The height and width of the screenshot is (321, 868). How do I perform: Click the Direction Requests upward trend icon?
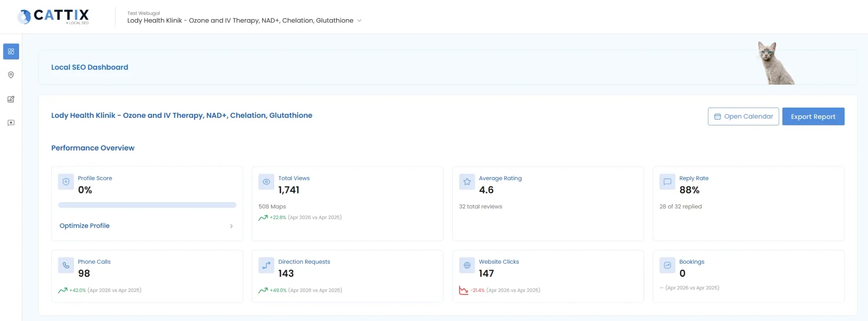pyautogui.click(x=263, y=290)
